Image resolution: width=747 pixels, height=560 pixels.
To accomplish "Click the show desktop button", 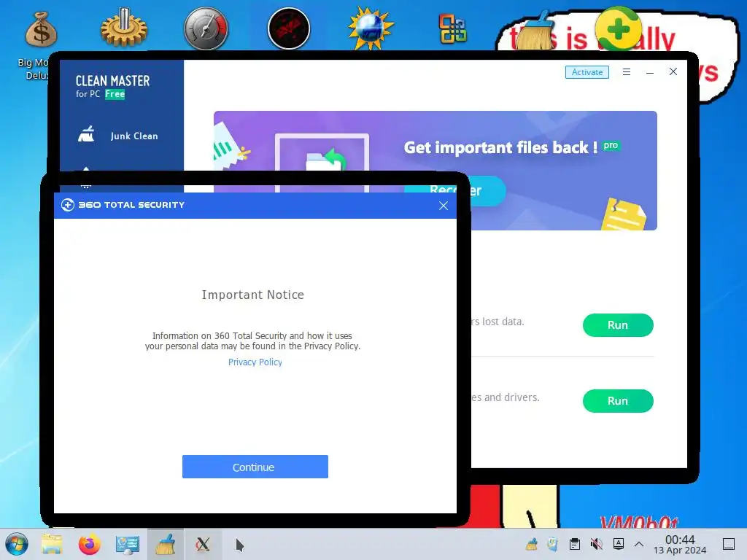I will pyautogui.click(x=729, y=544).
